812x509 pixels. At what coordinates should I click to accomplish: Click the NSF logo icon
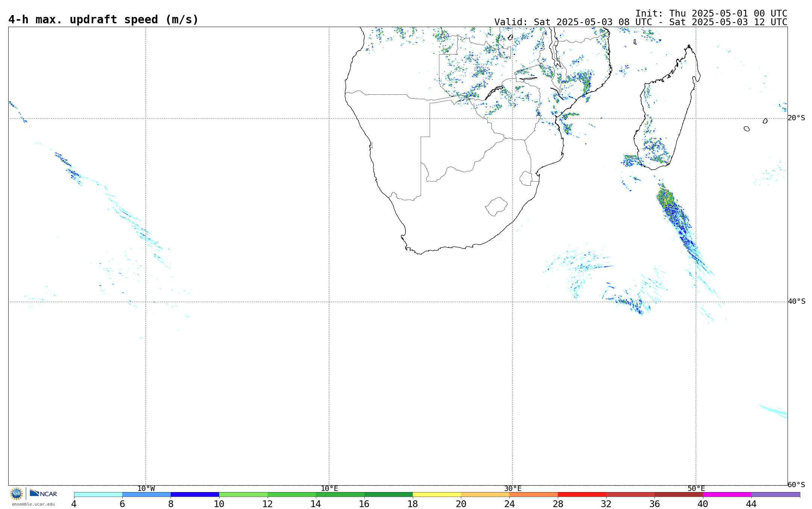(17, 494)
